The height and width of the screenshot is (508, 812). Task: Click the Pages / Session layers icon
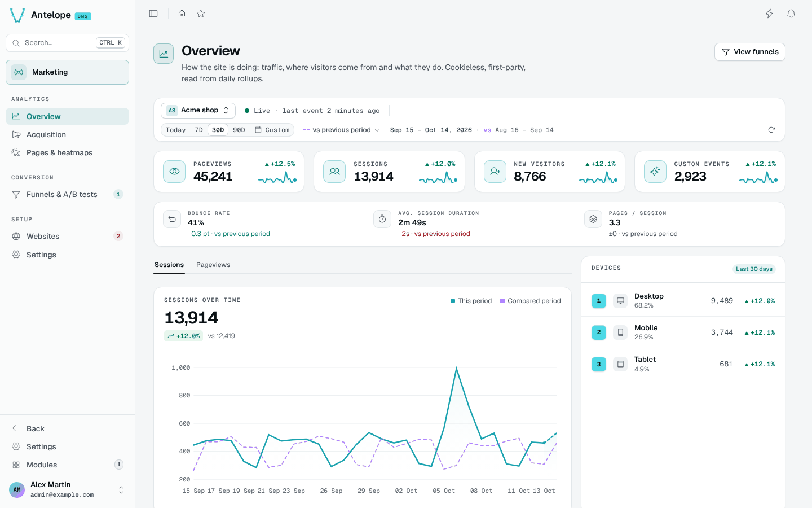(x=593, y=219)
